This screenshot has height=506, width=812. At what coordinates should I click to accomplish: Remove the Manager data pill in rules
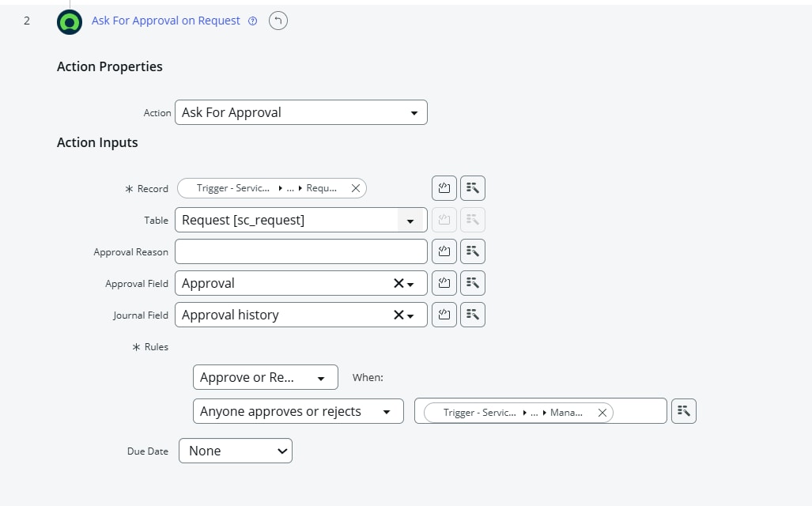point(602,412)
